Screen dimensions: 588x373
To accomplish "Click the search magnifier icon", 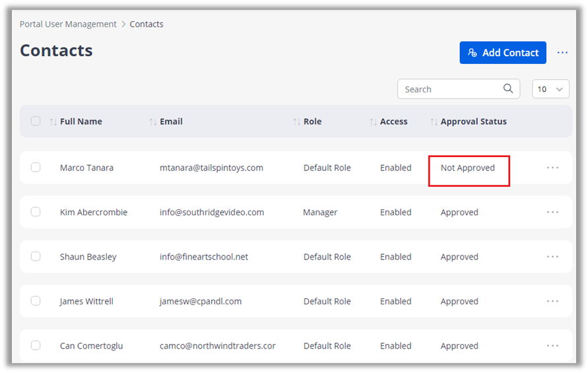I will [x=507, y=89].
